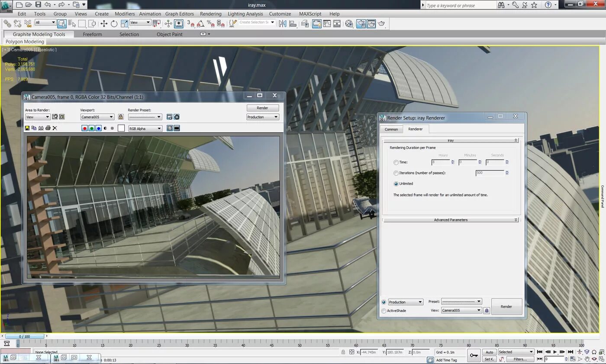
Task: Open the Selected key filter dropdown
Action: pyautogui.click(x=516, y=352)
